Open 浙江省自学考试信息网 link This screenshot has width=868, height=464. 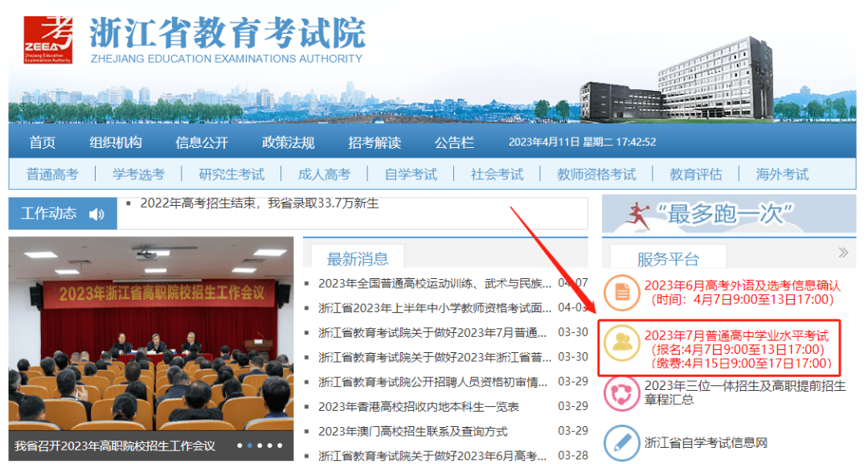(706, 442)
